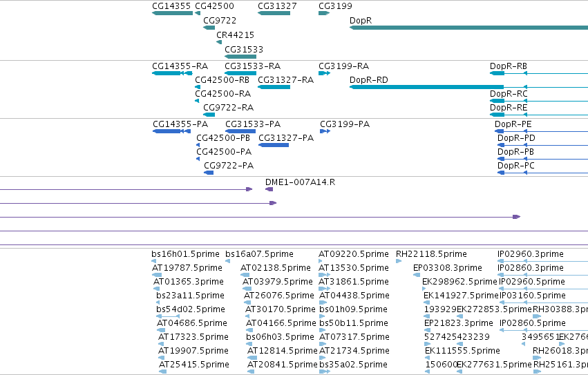The image size is (588, 375).
Task: Click the bs16h01.5prime EST label
Action: pos(185,255)
